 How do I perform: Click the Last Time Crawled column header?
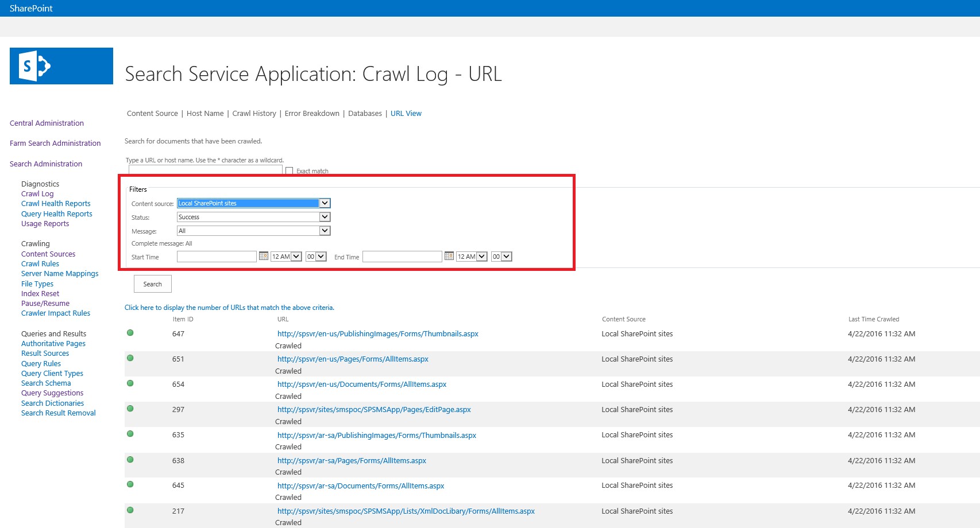click(x=874, y=320)
